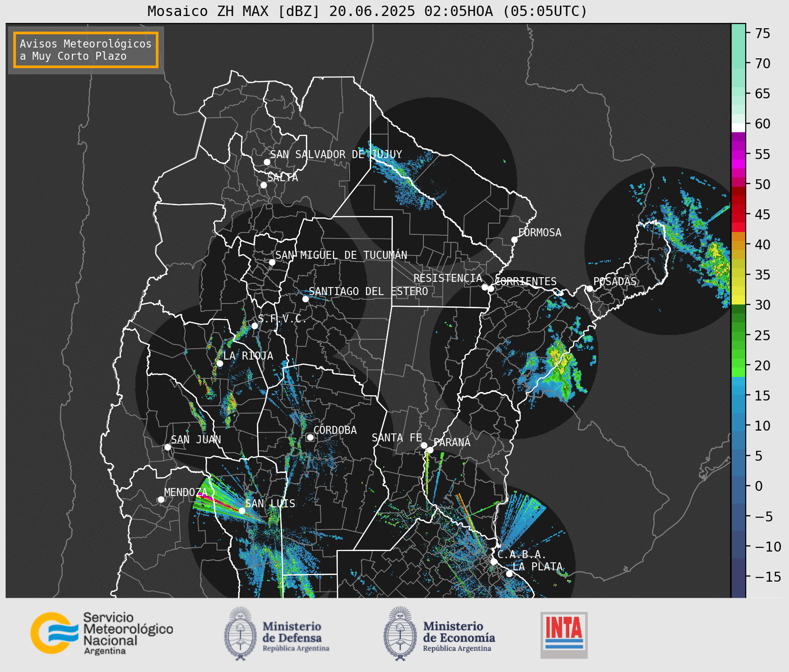Select the Posadas city marker
Image resolution: width=789 pixels, height=672 pixels.
[590, 288]
